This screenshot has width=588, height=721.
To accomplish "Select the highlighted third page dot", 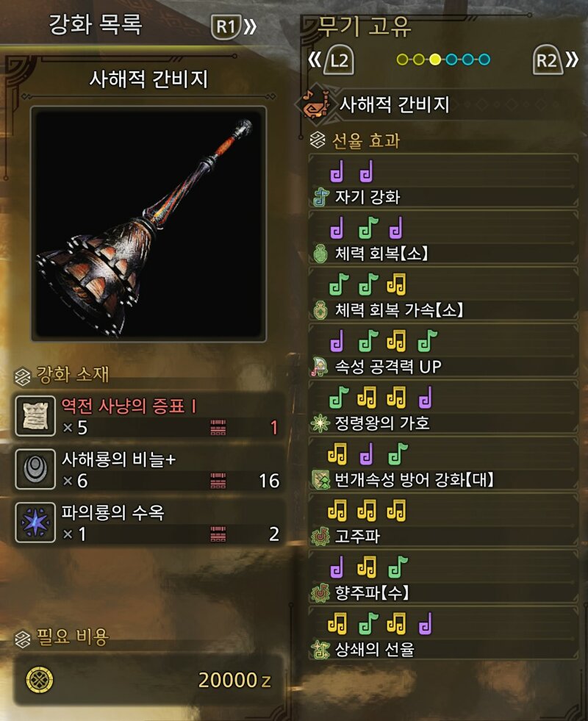I will (x=435, y=60).
